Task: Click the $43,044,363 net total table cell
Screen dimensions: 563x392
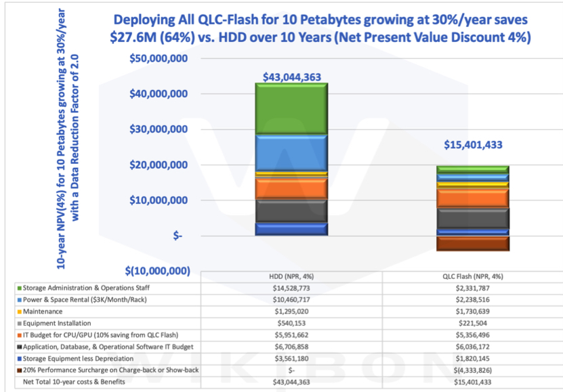Action: (x=291, y=383)
